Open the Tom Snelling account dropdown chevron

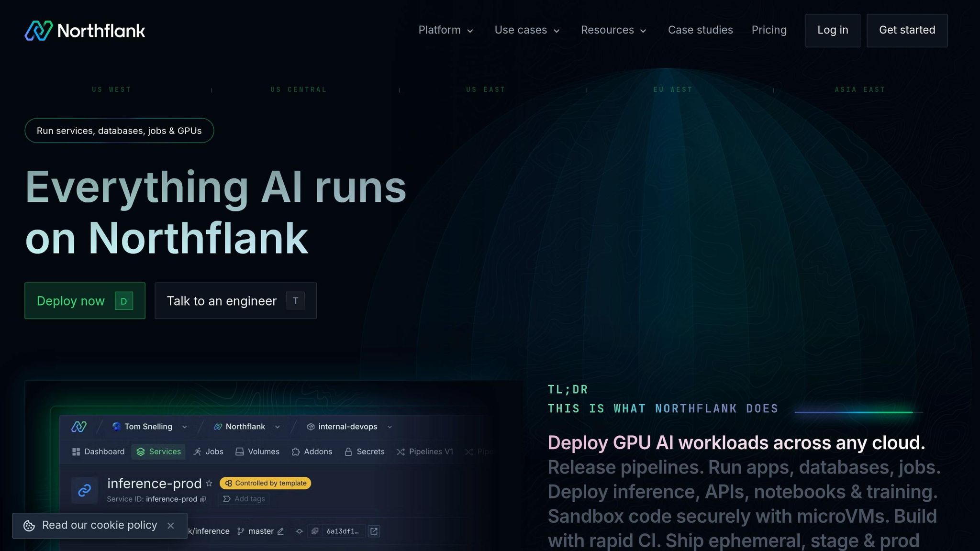pos(185,427)
